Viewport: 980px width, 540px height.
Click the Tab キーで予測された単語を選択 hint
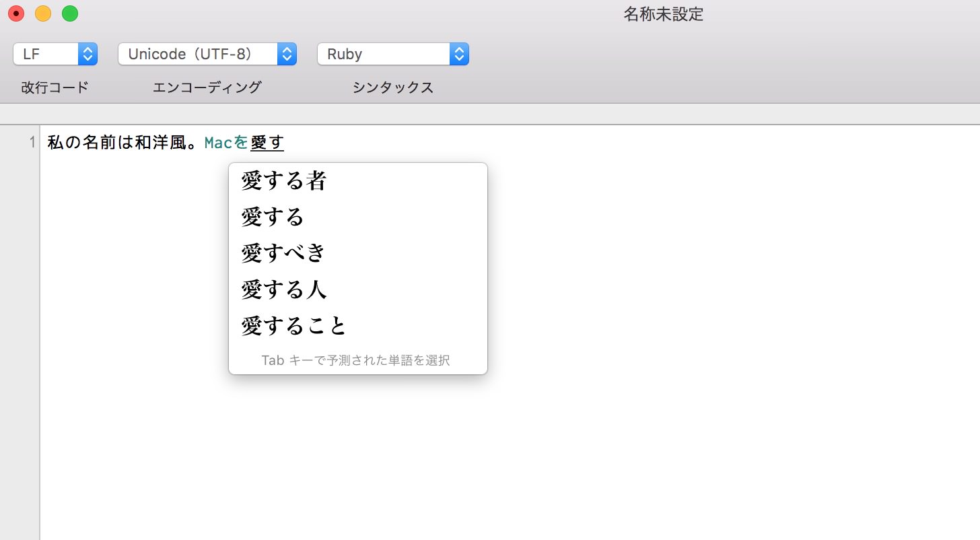[355, 360]
